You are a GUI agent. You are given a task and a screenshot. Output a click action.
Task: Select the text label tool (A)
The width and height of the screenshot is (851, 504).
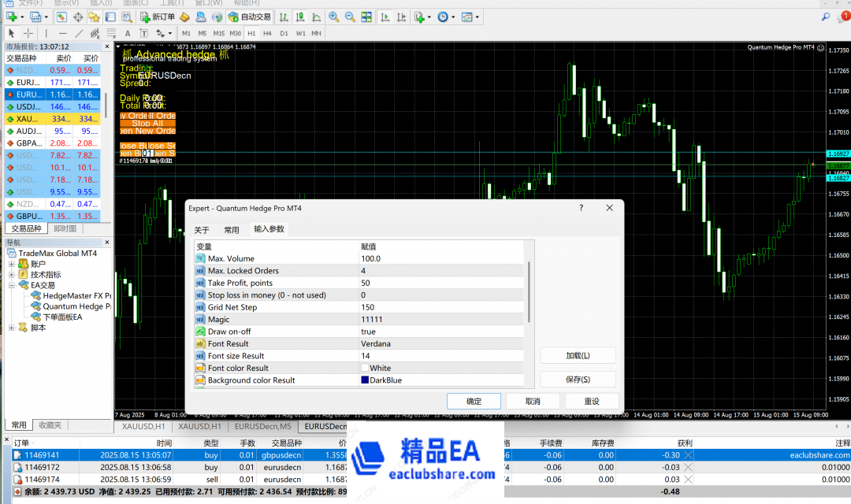[x=127, y=33]
